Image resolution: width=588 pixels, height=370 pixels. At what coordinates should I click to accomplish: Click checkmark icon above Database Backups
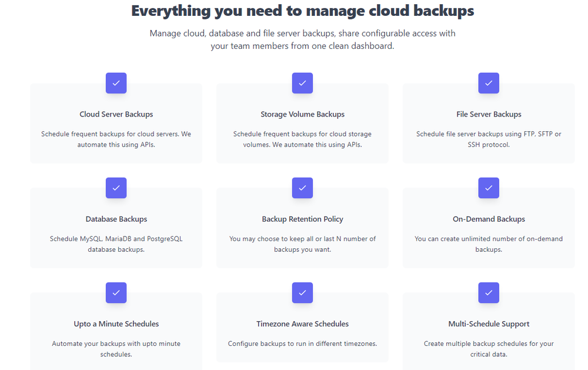(116, 188)
